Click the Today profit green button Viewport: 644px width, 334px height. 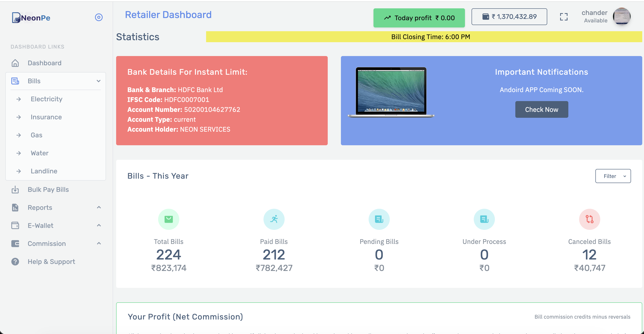(419, 18)
